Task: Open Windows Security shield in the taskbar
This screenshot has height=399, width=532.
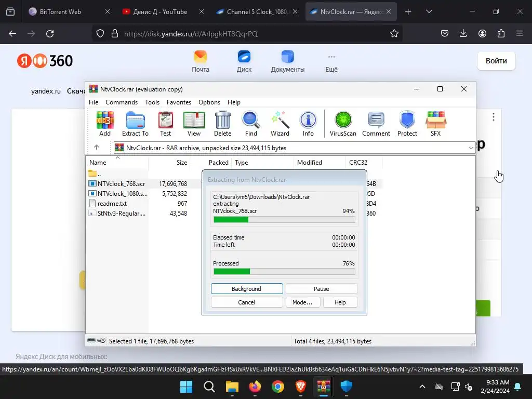Action: (x=346, y=387)
